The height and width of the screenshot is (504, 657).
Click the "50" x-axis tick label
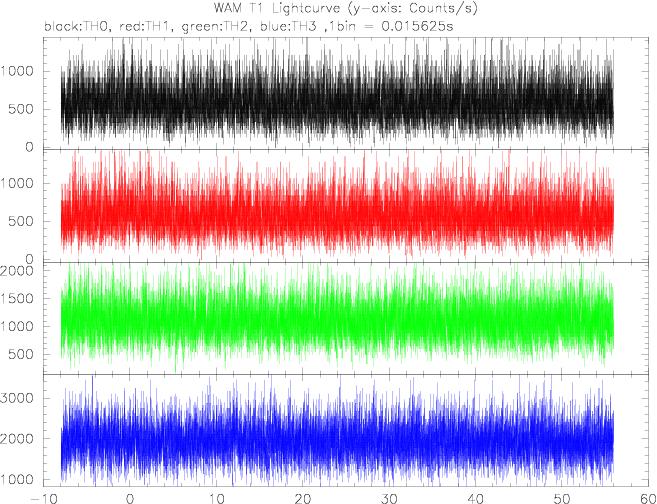(561, 499)
